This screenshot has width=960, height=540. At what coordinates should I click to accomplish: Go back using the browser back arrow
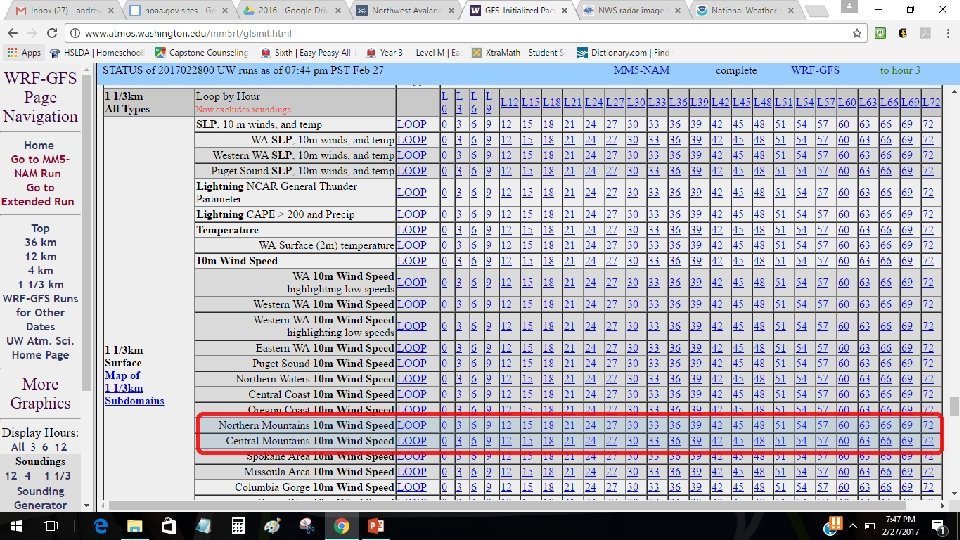point(13,33)
